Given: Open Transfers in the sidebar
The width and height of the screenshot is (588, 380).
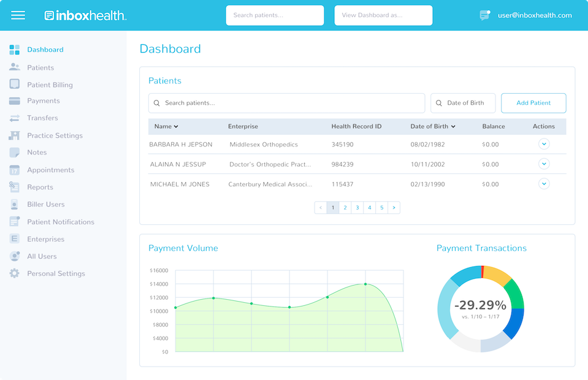Looking at the screenshot, I should [42, 118].
